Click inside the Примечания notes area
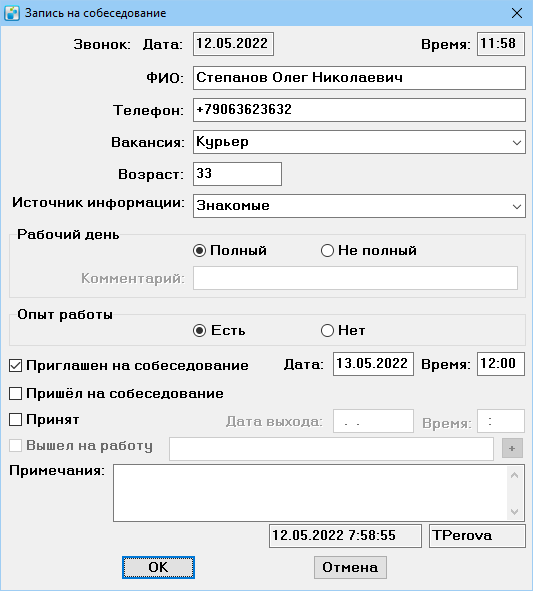This screenshot has width=533, height=591. coord(310,493)
